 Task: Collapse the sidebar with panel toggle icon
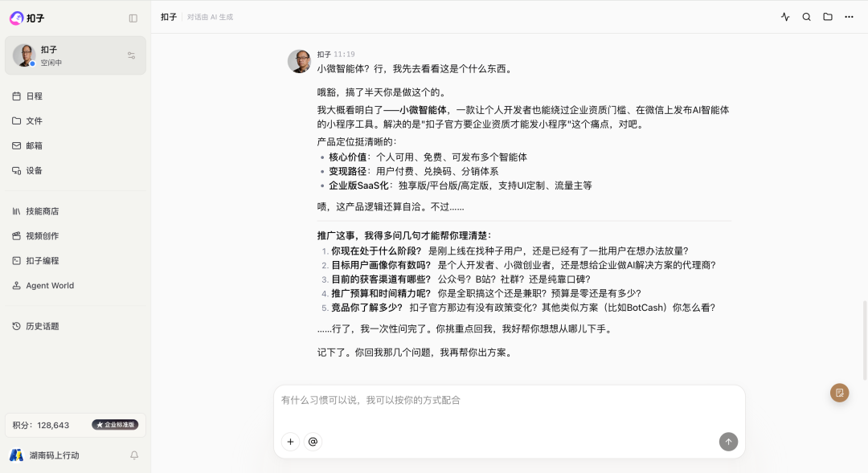(133, 18)
